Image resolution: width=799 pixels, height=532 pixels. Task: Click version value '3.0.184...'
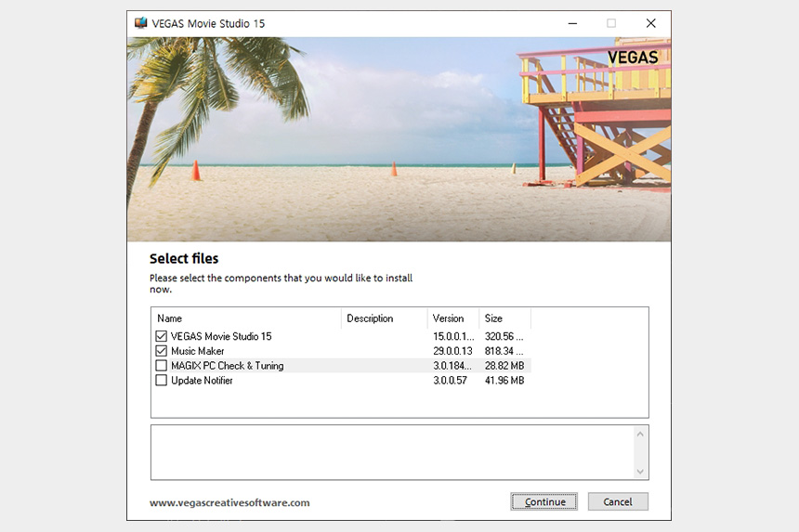coord(452,366)
